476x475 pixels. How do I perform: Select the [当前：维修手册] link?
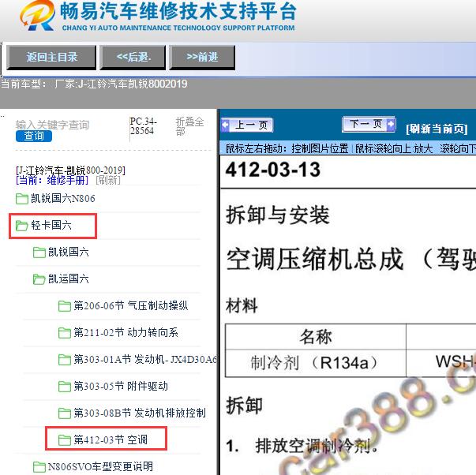coord(52,180)
